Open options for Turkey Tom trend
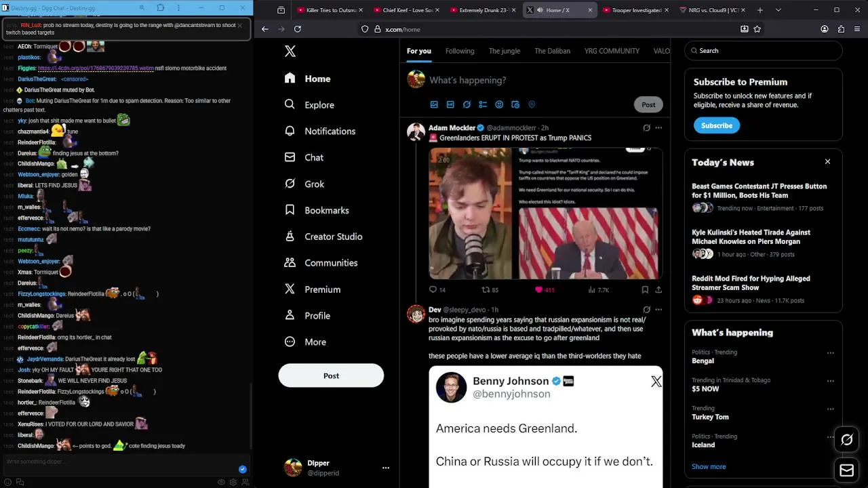 point(830,409)
